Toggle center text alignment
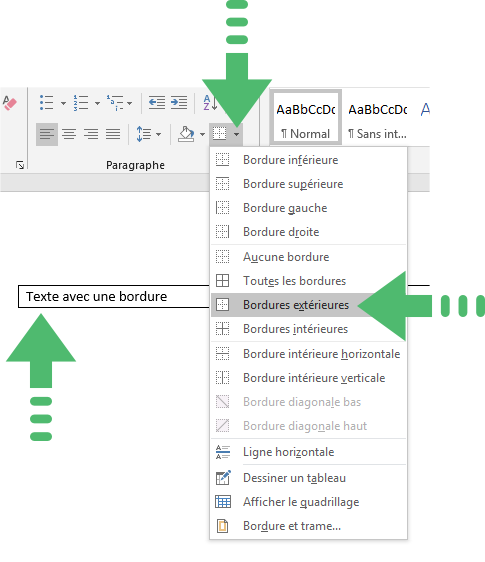Image resolution: width=485 pixels, height=562 pixels. coord(69,134)
